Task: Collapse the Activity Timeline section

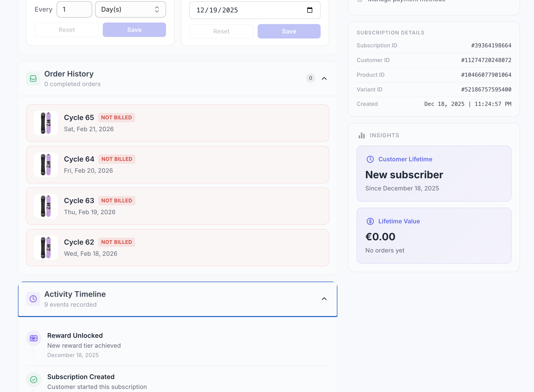Action: point(324,299)
